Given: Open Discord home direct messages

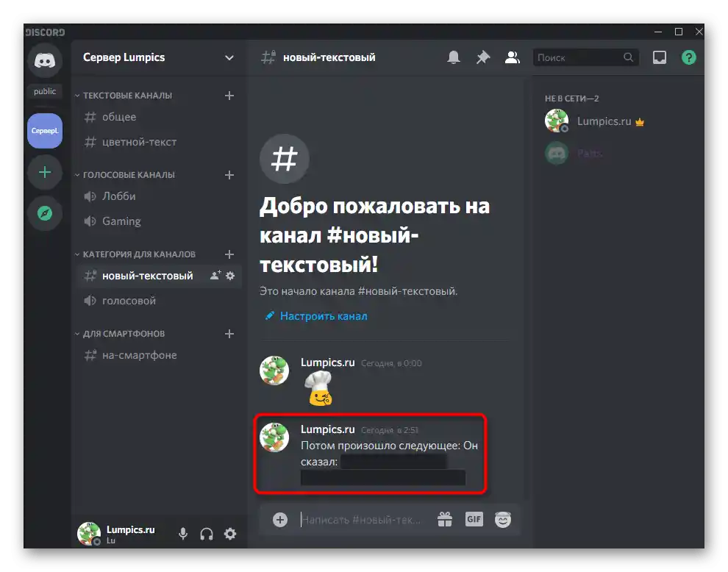Looking at the screenshot, I should (45, 60).
